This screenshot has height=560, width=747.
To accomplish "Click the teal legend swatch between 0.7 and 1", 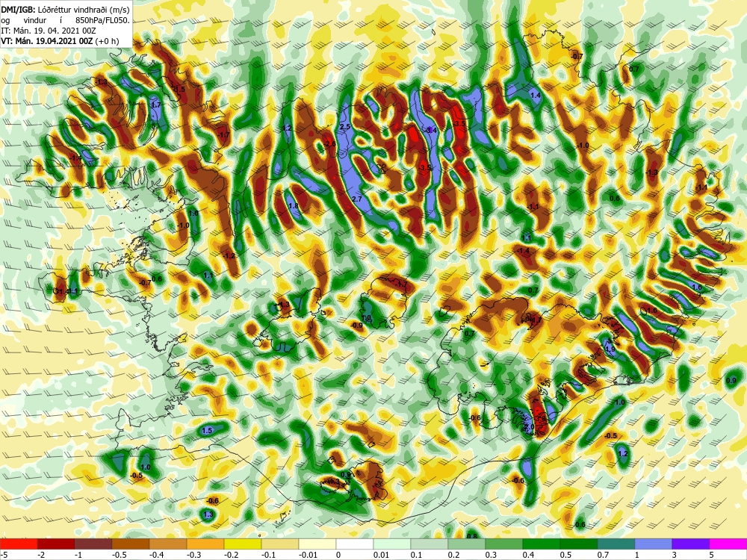I will click(616, 544).
